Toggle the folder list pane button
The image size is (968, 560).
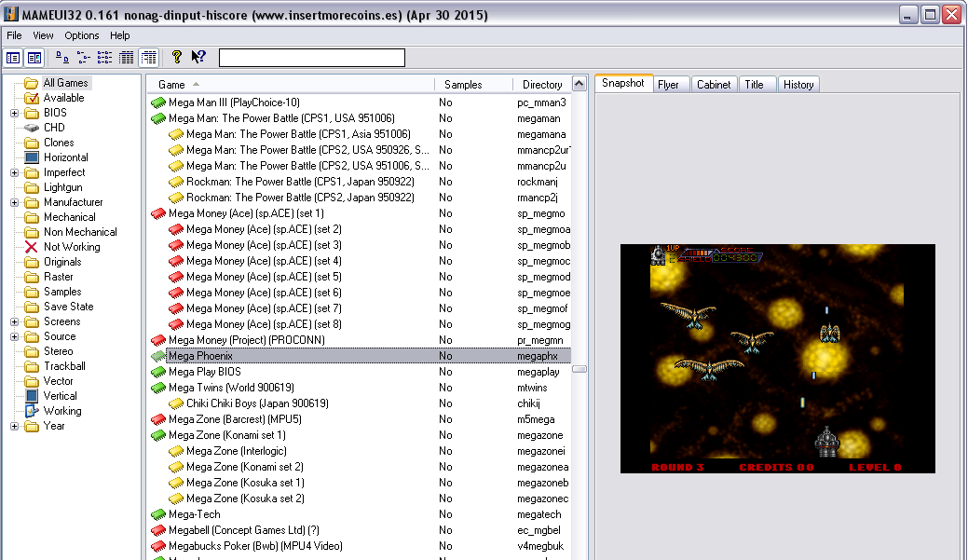point(13,58)
